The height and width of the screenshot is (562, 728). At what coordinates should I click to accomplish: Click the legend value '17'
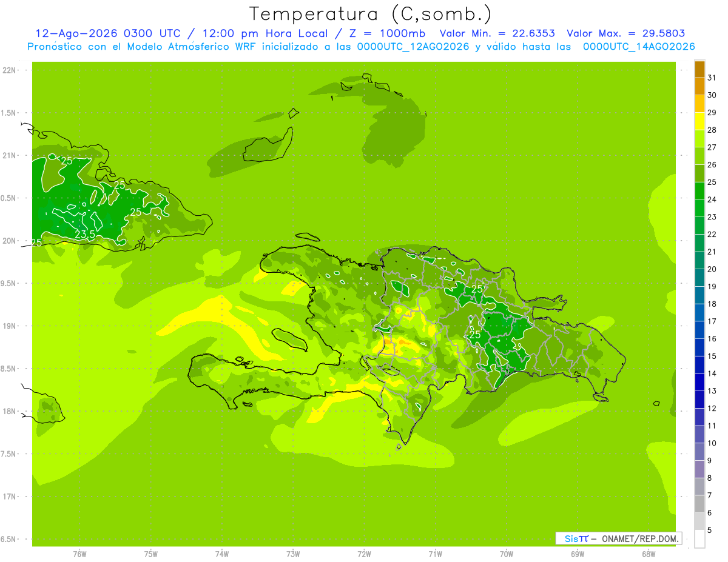coord(712,321)
